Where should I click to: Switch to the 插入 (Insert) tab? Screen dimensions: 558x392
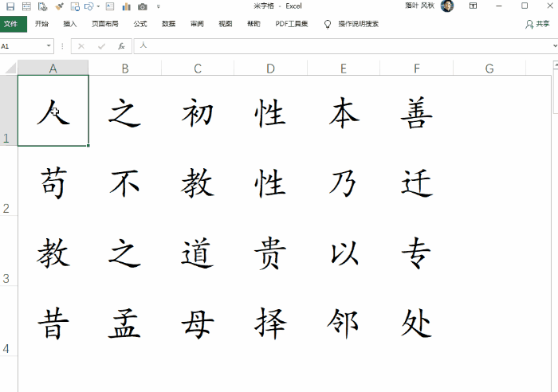tap(70, 24)
